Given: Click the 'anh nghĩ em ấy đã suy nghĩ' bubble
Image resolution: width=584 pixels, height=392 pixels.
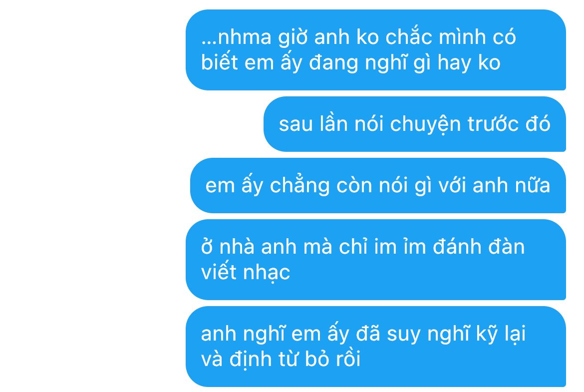Looking at the screenshot, I should (375, 347).
